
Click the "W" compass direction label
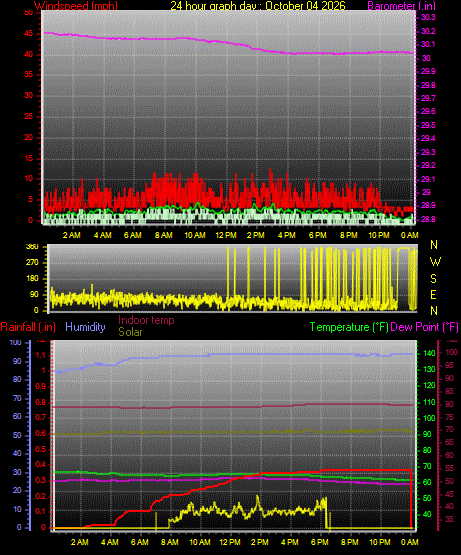(435, 262)
